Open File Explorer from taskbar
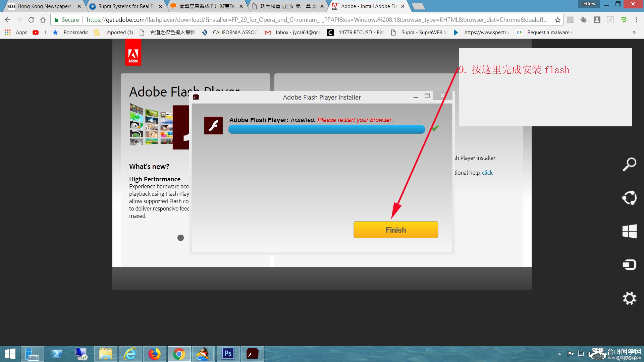 point(106,354)
